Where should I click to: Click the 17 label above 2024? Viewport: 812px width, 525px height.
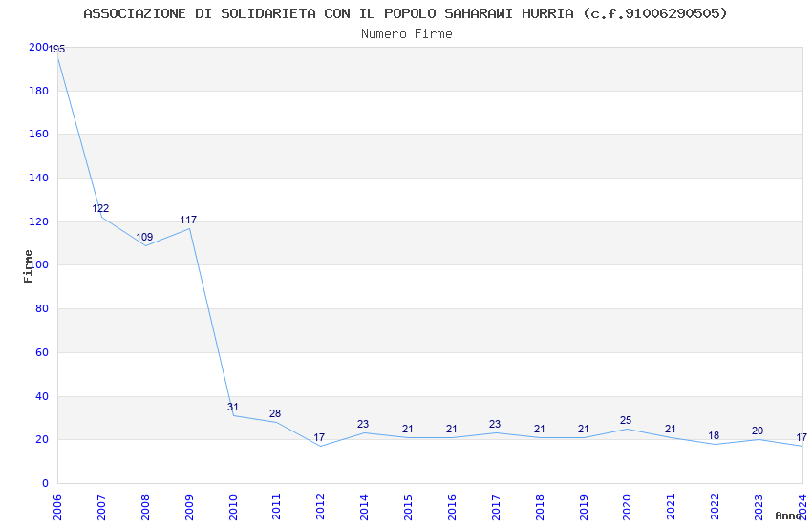point(801,437)
